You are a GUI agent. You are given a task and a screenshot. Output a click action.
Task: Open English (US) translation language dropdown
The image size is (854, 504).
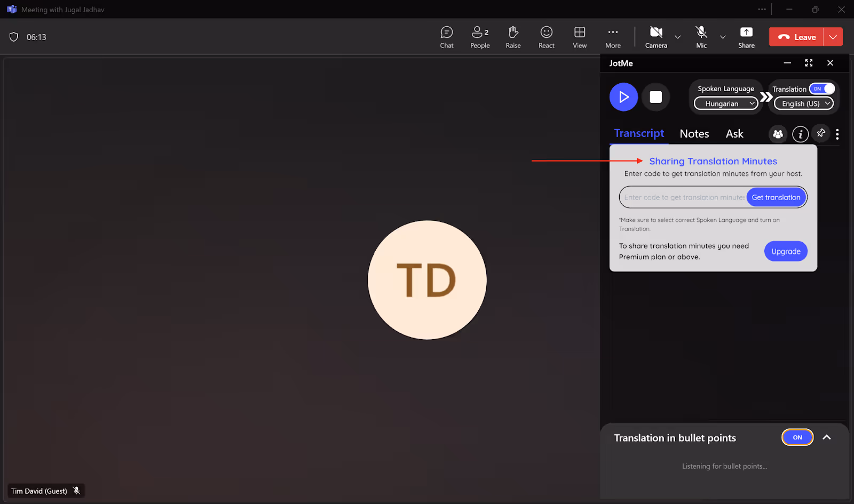point(804,103)
